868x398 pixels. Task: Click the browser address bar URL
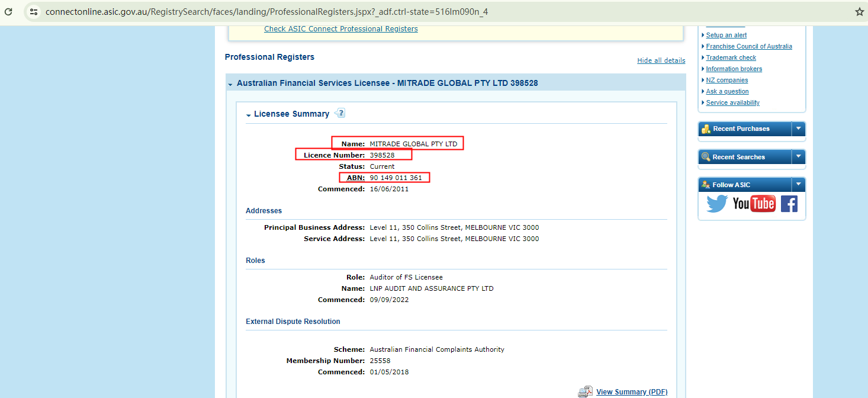pyautogui.click(x=266, y=12)
